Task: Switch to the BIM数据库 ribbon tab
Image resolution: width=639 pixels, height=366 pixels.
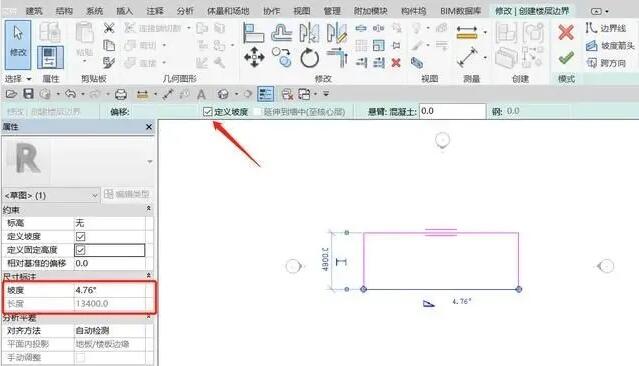Action: (461, 11)
